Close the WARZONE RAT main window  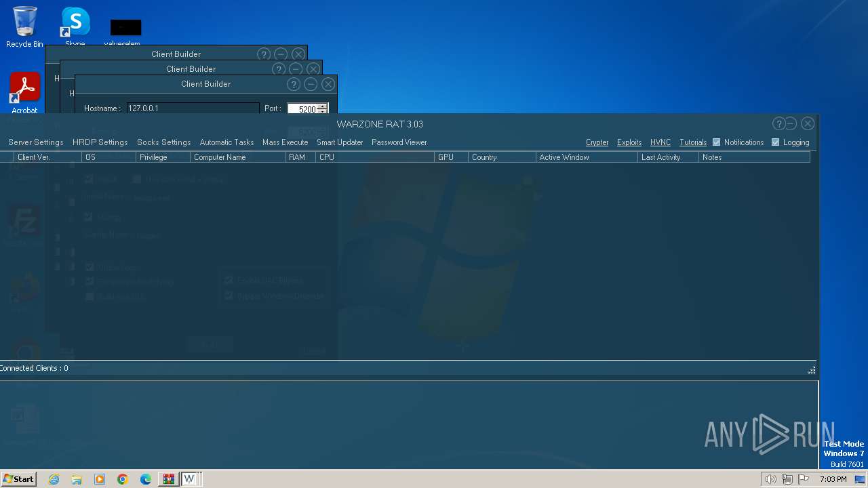tap(807, 123)
